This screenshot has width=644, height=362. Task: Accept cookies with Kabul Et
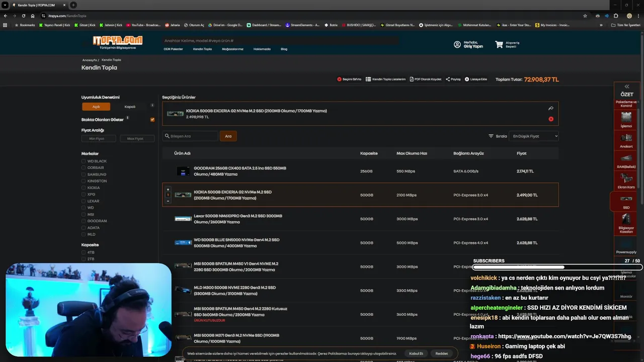pos(416,353)
